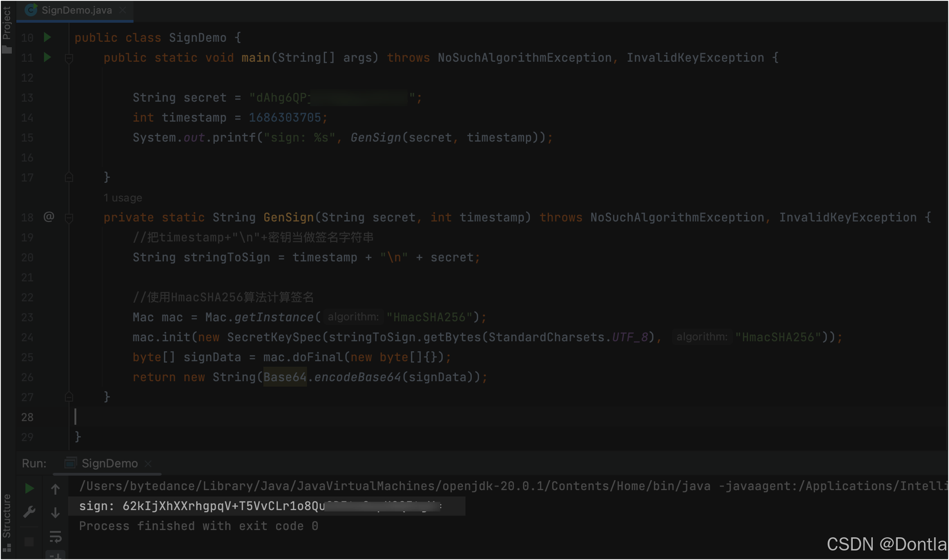This screenshot has height=560, width=949.
Task: Click the secret string literal on line 13
Action: 332,98
